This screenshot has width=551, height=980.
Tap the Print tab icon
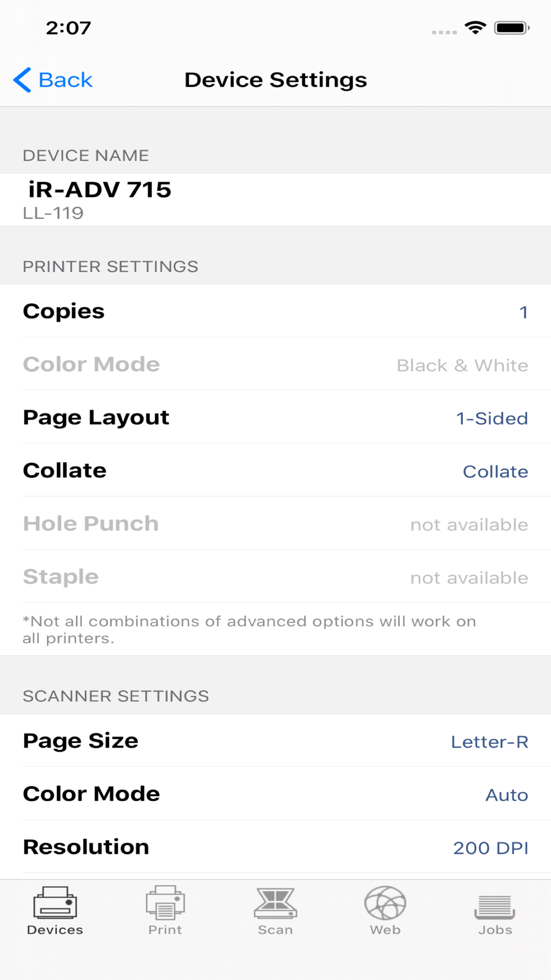[165, 903]
